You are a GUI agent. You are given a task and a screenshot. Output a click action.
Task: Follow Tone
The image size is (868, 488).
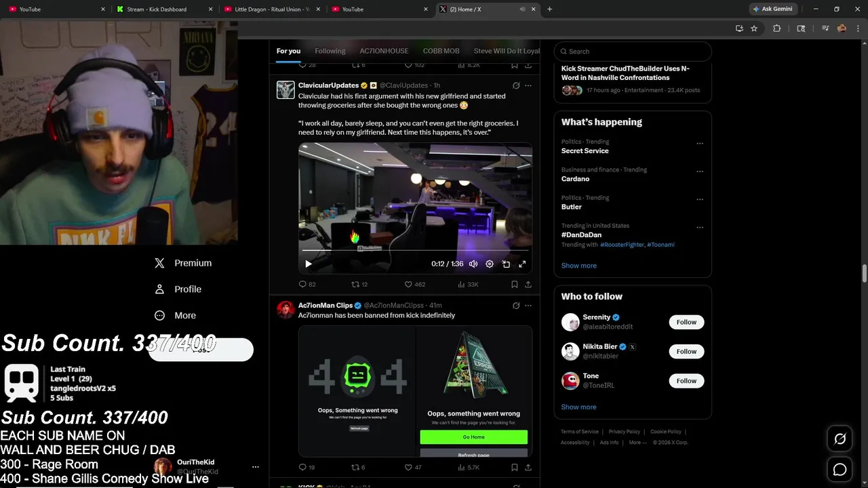tap(686, 381)
